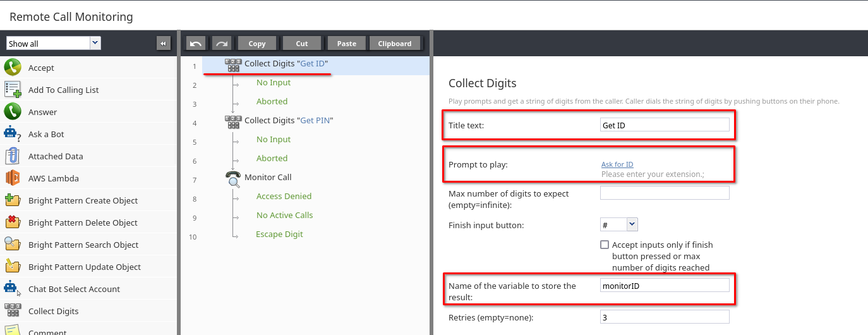Click the Chat Bot Select Account icon

tap(13, 289)
